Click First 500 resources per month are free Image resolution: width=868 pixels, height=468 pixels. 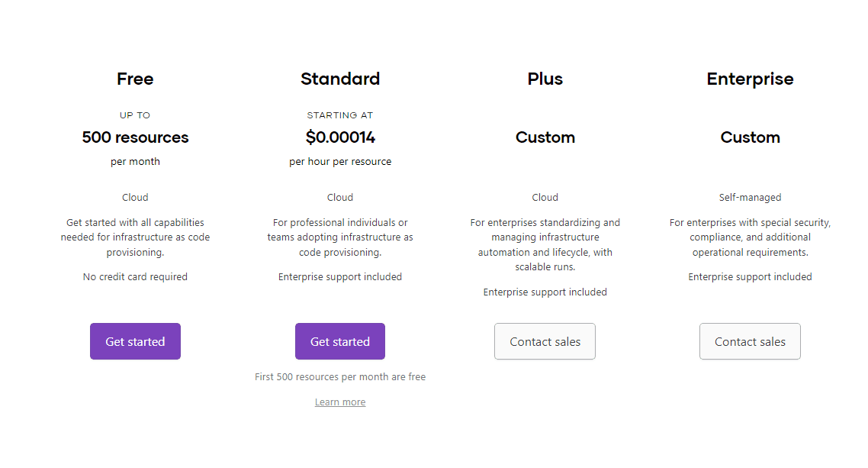click(340, 377)
